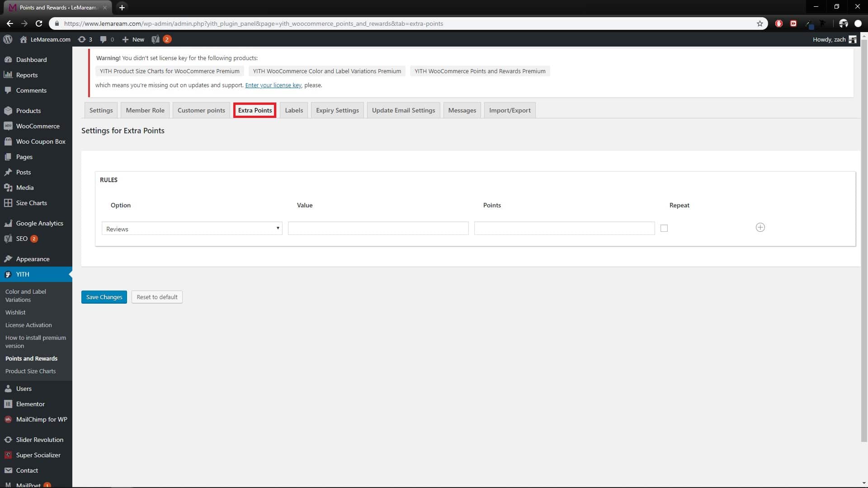868x488 pixels.
Task: Click the Reset to default button
Action: [157, 297]
